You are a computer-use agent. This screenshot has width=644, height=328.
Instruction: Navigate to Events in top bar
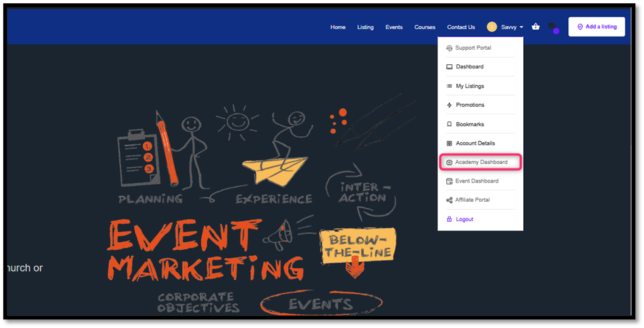394,27
